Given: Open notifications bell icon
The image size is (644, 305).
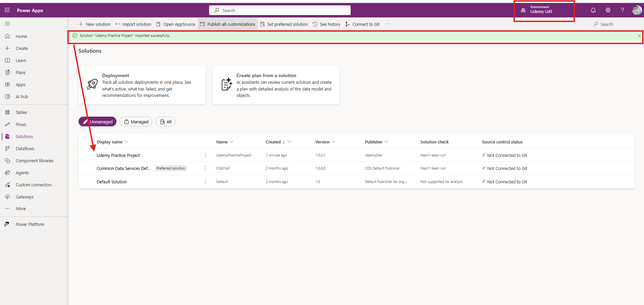Looking at the screenshot, I should (x=593, y=10).
